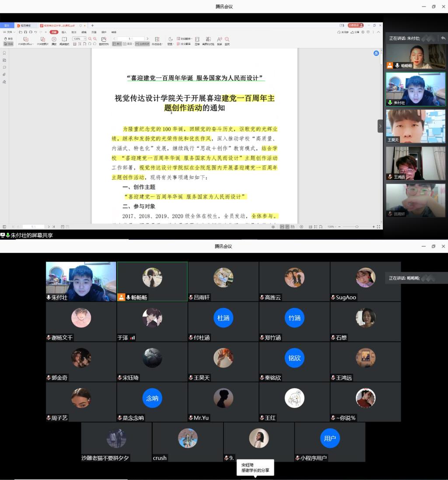Viewport: 448px width, 480px height.
Task: Toggle mute icon for participant SugAoo
Action: pos(333,297)
